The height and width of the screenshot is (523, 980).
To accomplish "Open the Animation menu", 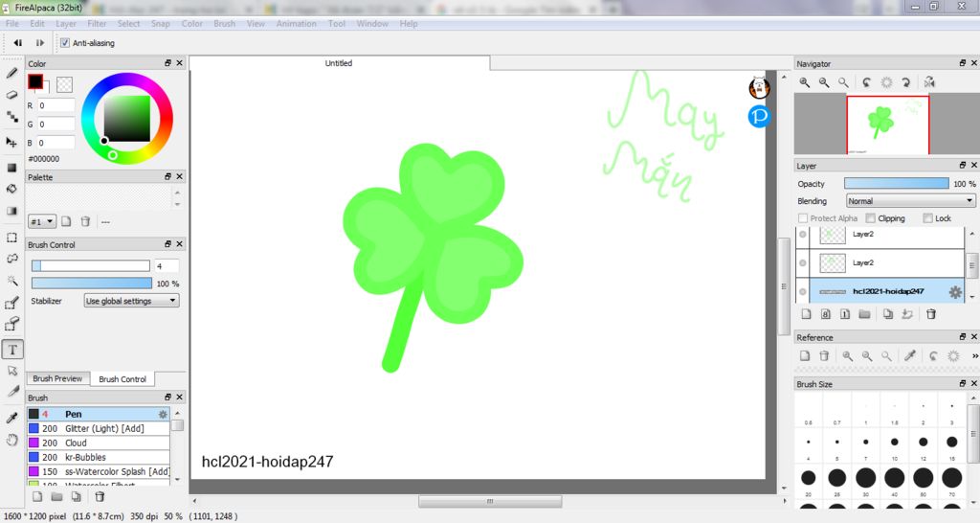I will [297, 24].
